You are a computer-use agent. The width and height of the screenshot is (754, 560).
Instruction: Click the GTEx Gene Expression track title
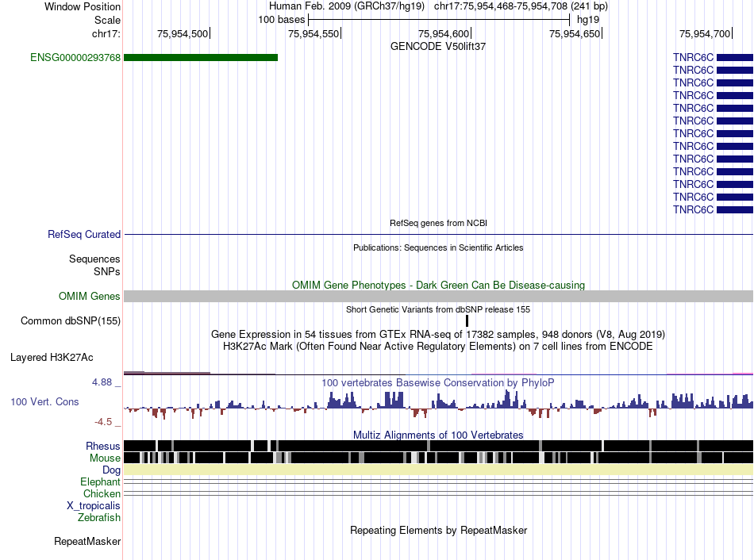pyautogui.click(x=438, y=334)
